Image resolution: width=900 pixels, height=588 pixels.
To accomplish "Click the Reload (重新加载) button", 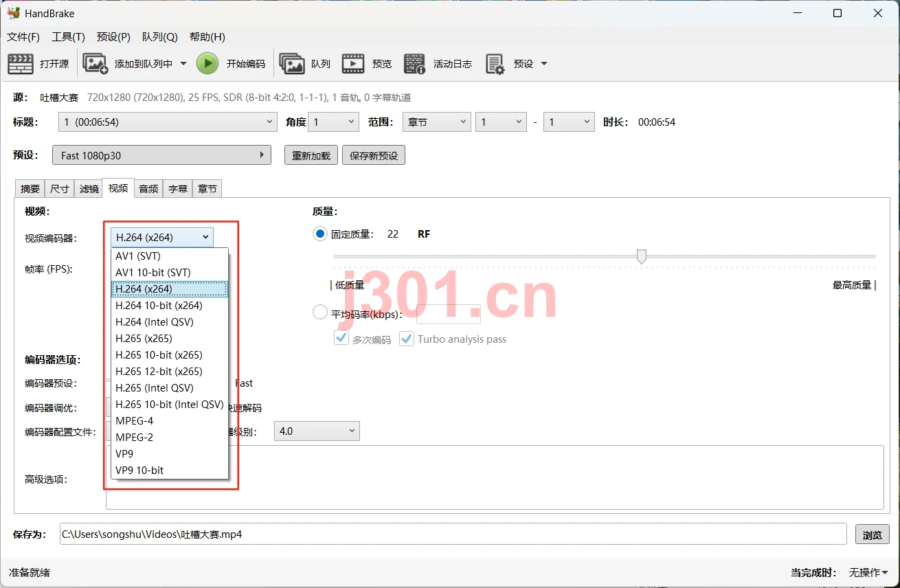I will click(311, 155).
